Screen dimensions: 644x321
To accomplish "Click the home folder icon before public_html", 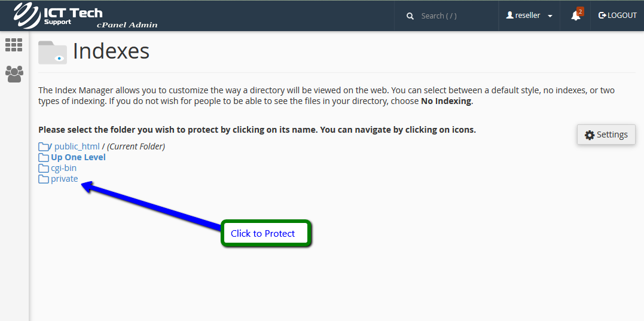I will (x=44, y=146).
